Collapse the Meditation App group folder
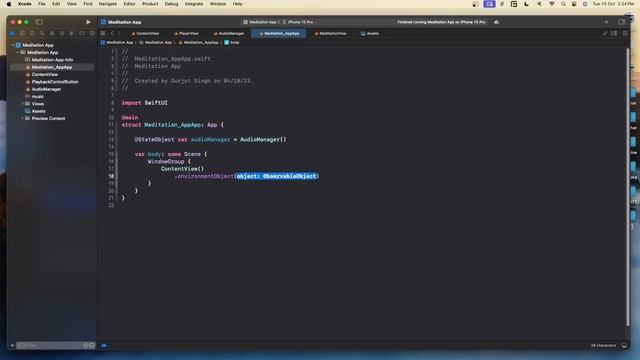The height and width of the screenshot is (360, 640). 18,53
